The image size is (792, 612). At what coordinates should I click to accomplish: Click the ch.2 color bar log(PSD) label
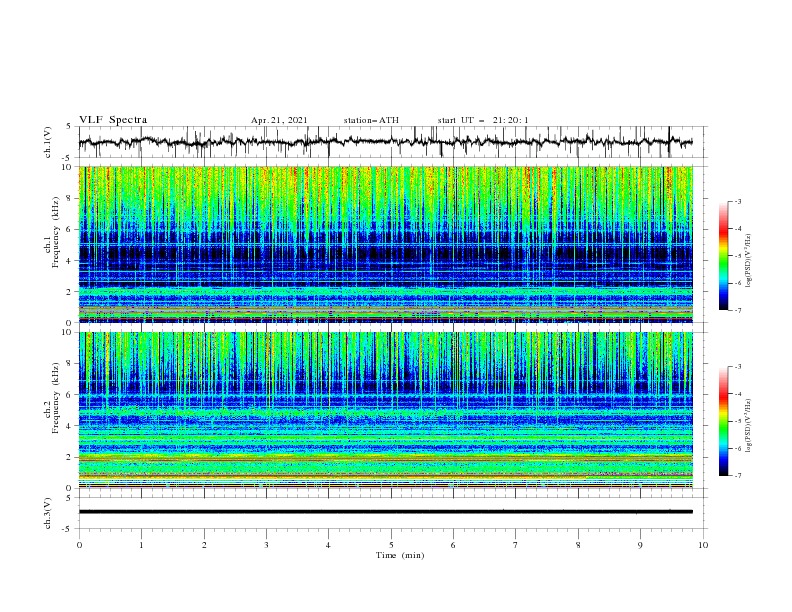750,426
